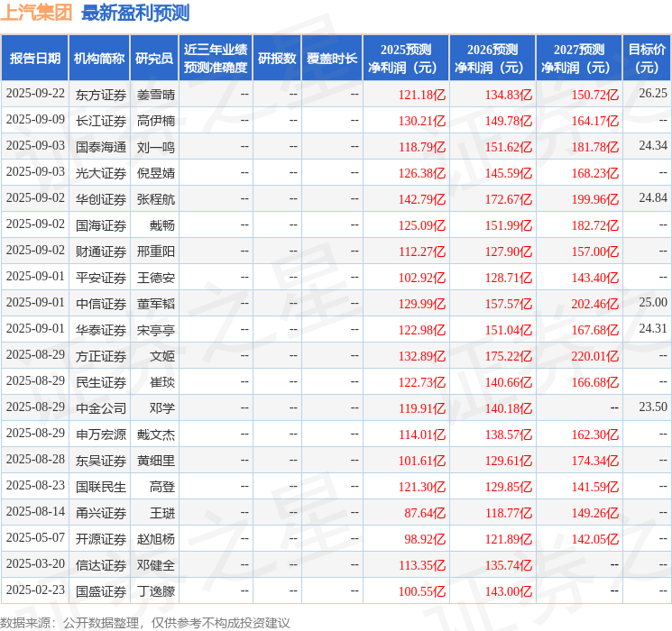Click the 121.18亿 profit value
This screenshot has height=631, width=672.
422,95
